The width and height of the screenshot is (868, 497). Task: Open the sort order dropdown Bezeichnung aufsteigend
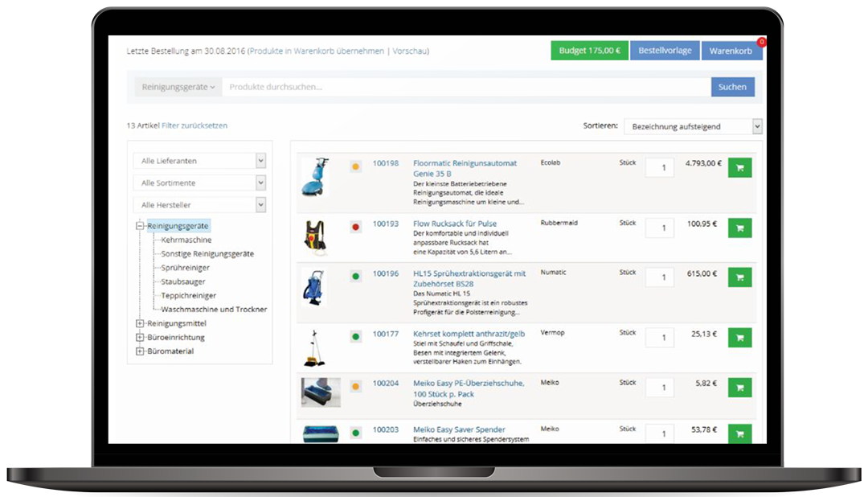tap(692, 127)
